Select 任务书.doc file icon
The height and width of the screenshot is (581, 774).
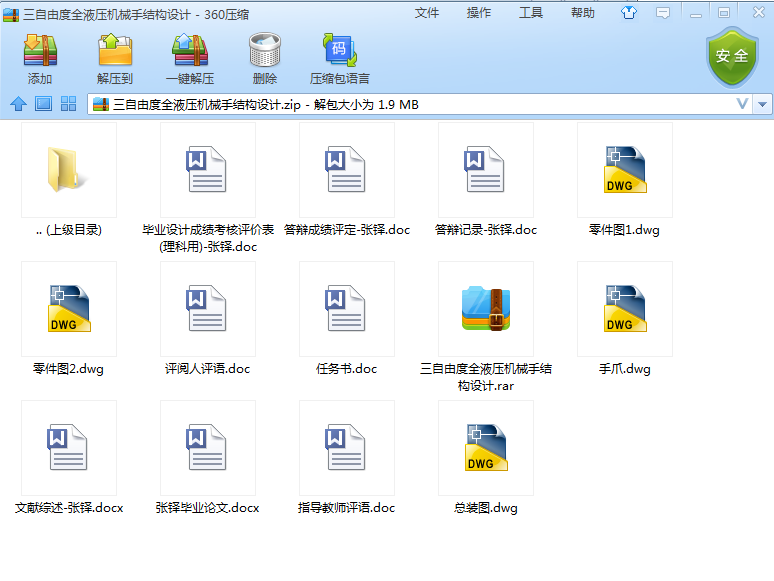[x=347, y=309]
